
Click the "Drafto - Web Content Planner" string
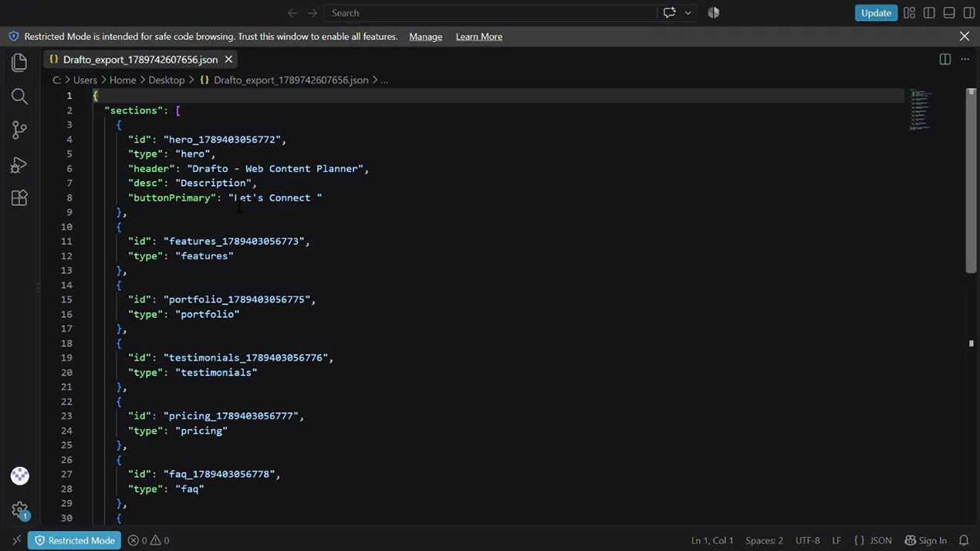click(275, 168)
